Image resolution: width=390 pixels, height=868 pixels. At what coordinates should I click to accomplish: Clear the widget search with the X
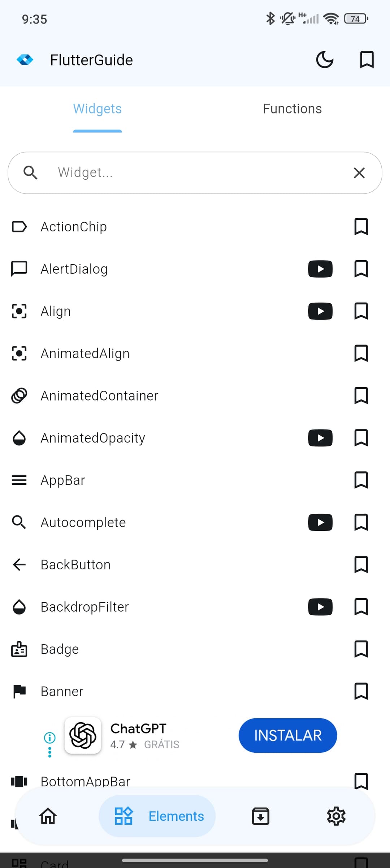point(359,173)
